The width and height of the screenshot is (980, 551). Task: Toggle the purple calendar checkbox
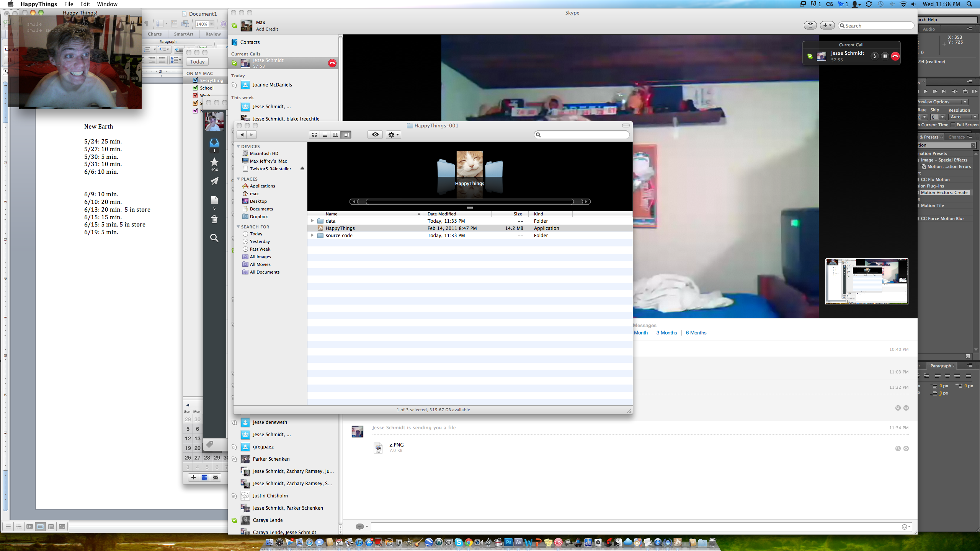(195, 111)
